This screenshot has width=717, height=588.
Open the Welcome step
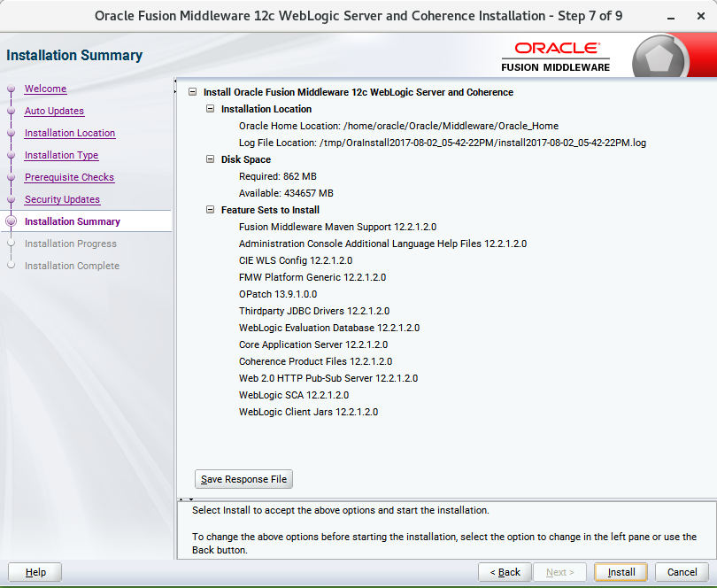click(x=45, y=89)
